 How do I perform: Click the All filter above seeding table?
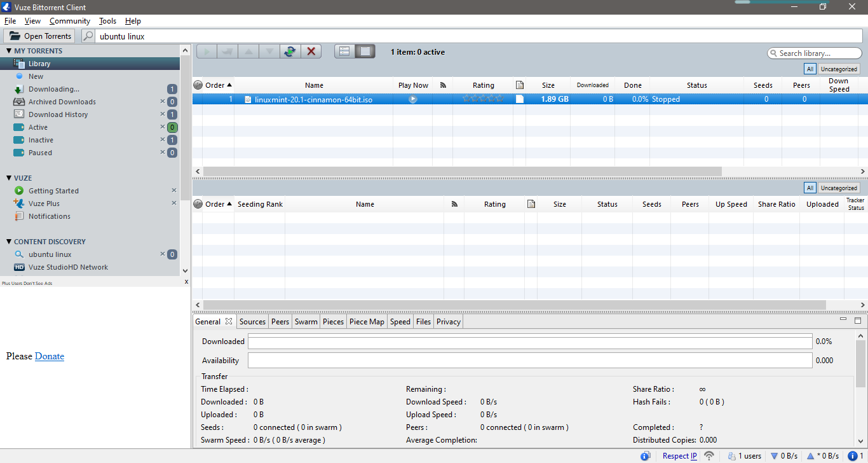810,188
